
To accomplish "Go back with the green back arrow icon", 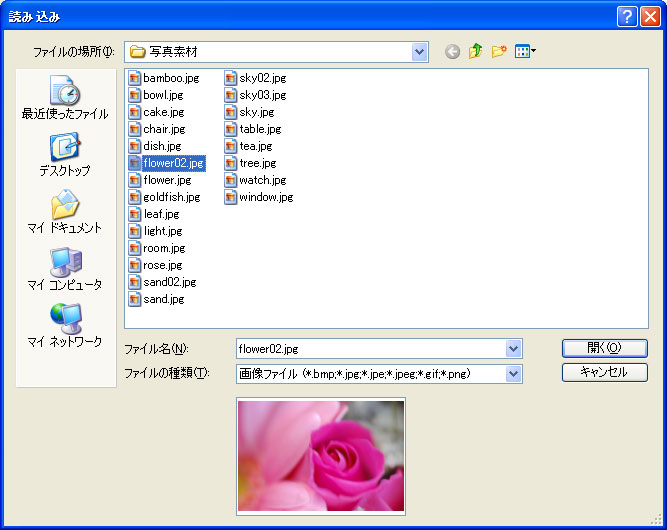I will click(x=452, y=52).
